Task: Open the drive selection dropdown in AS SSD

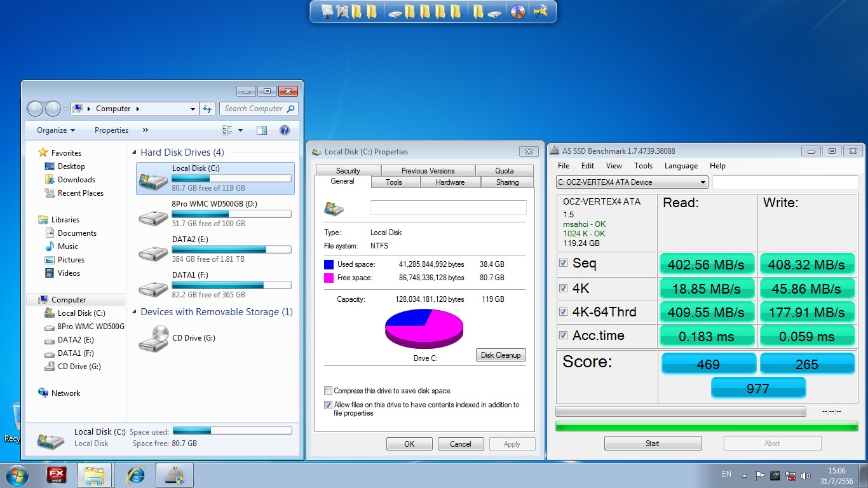Action: tap(703, 182)
